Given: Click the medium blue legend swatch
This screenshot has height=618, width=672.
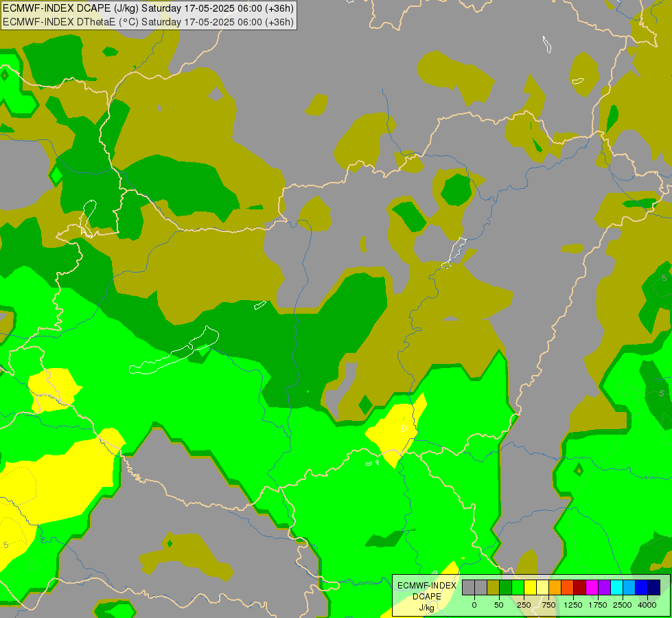Looking at the screenshot, I should (x=642, y=587).
